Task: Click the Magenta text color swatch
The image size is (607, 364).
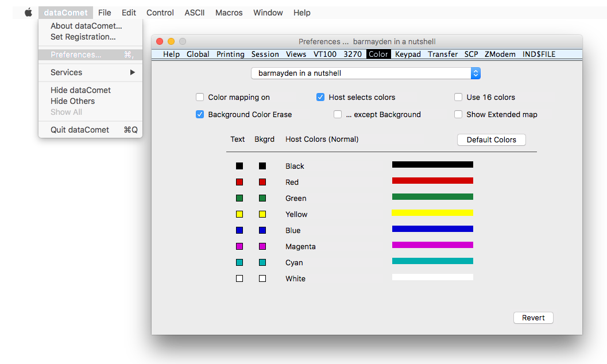Action: pyautogui.click(x=239, y=246)
